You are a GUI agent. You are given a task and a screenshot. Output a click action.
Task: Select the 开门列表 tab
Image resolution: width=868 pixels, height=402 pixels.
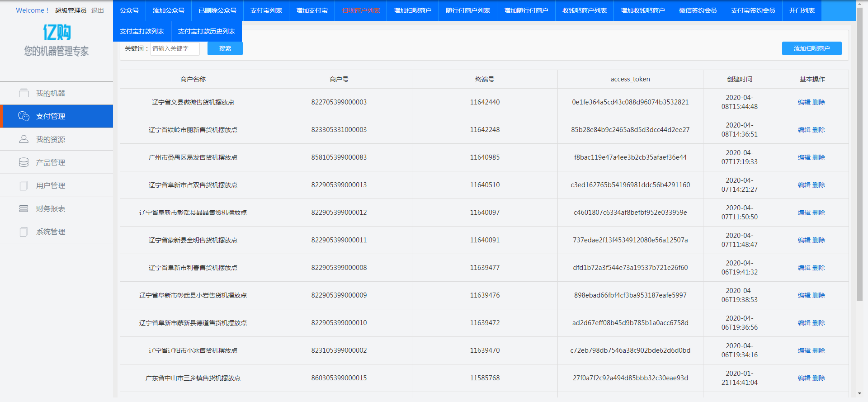click(x=802, y=10)
